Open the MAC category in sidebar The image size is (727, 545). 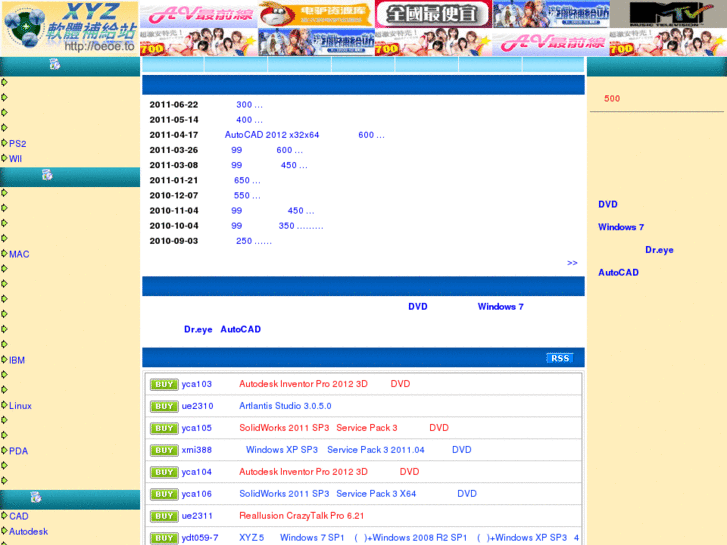(19, 254)
